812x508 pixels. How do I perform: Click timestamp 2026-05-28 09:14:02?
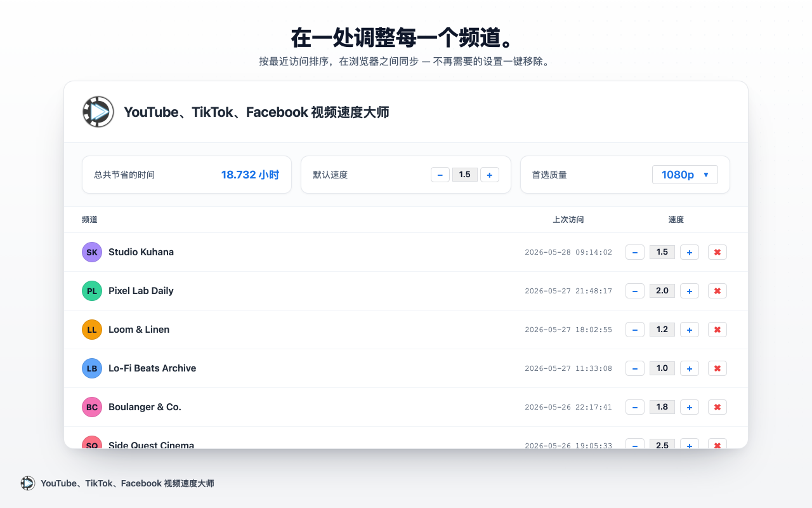(x=568, y=252)
